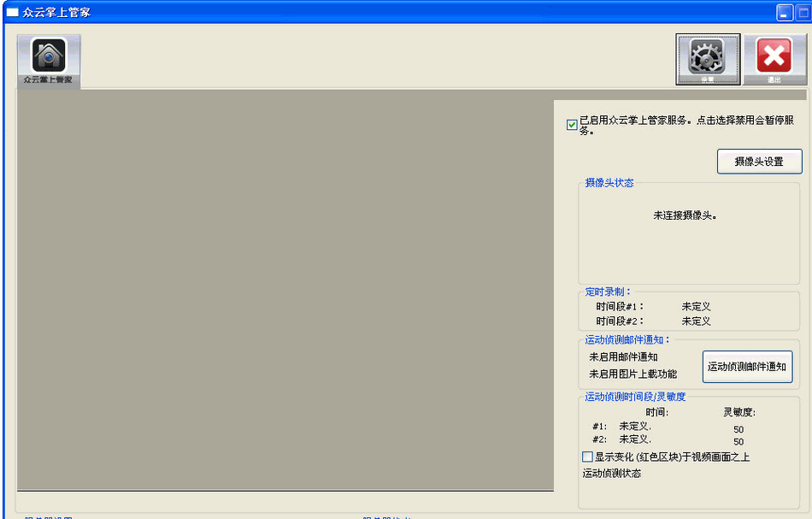Click the #2 未定义 motion detection row
812x519 pixels.
coord(622,439)
